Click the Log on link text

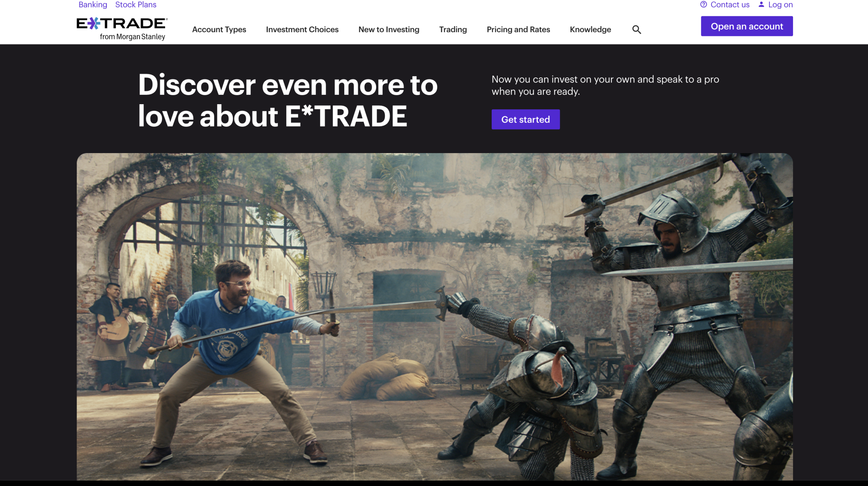pyautogui.click(x=780, y=4)
